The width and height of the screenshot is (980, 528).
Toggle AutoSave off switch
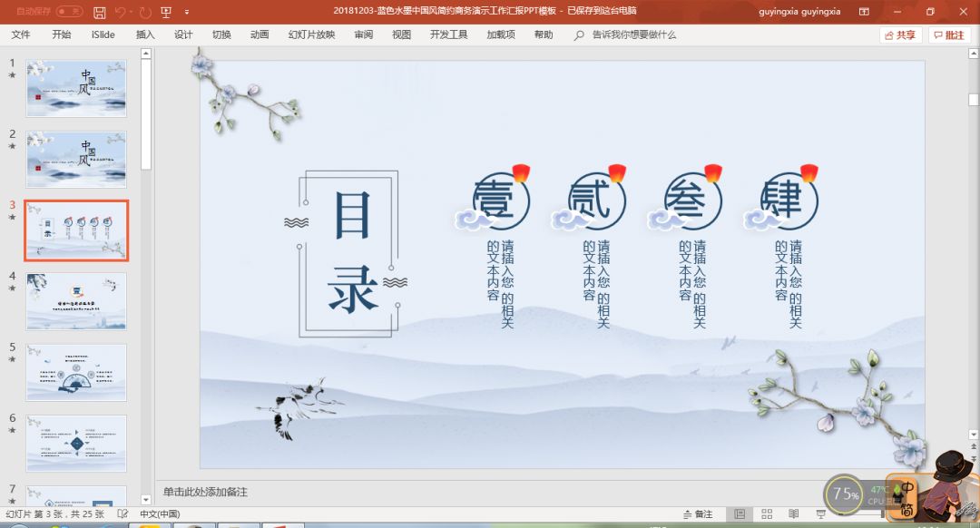(x=68, y=12)
